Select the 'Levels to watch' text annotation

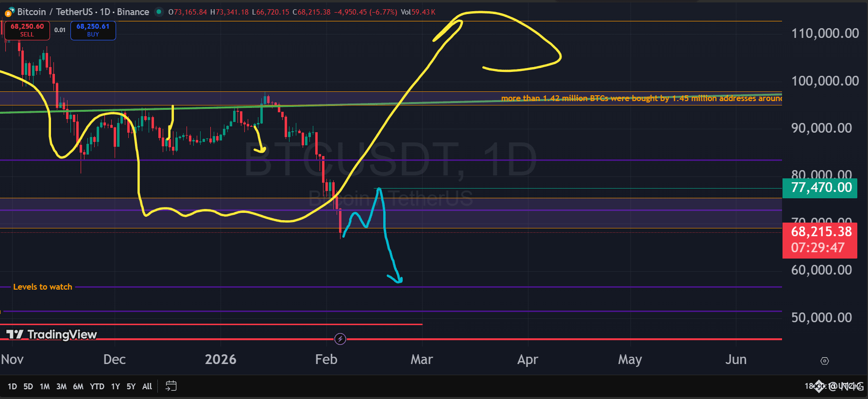tap(43, 287)
